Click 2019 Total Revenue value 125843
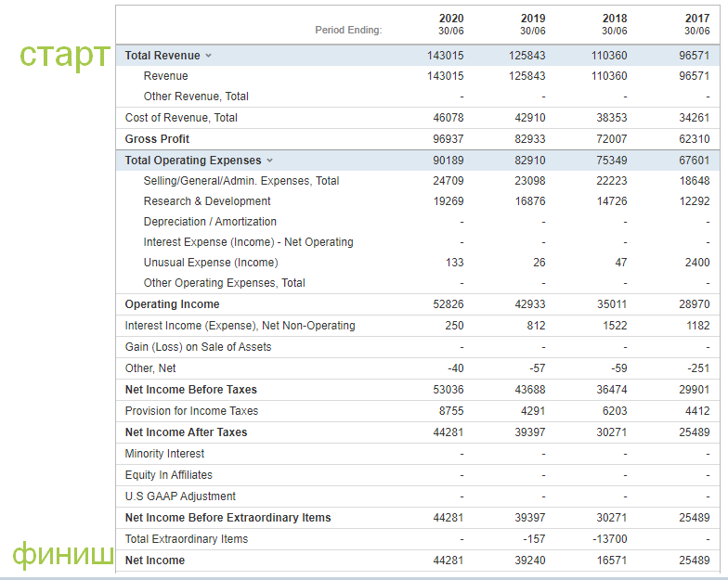 pyautogui.click(x=527, y=56)
